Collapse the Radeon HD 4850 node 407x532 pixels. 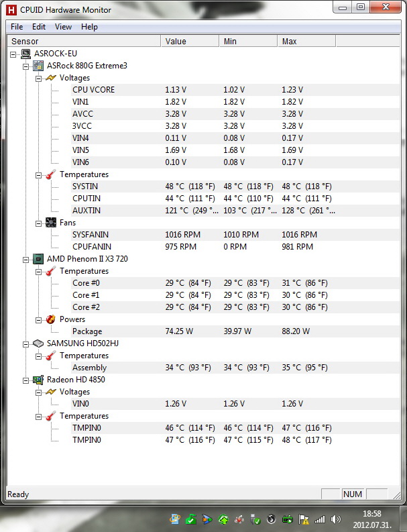[x=26, y=380]
